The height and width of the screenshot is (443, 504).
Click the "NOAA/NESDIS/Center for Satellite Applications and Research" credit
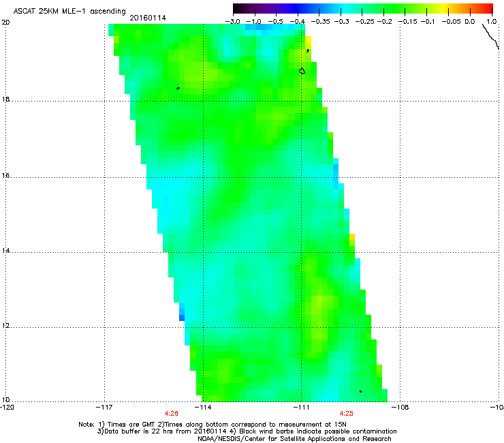click(294, 439)
